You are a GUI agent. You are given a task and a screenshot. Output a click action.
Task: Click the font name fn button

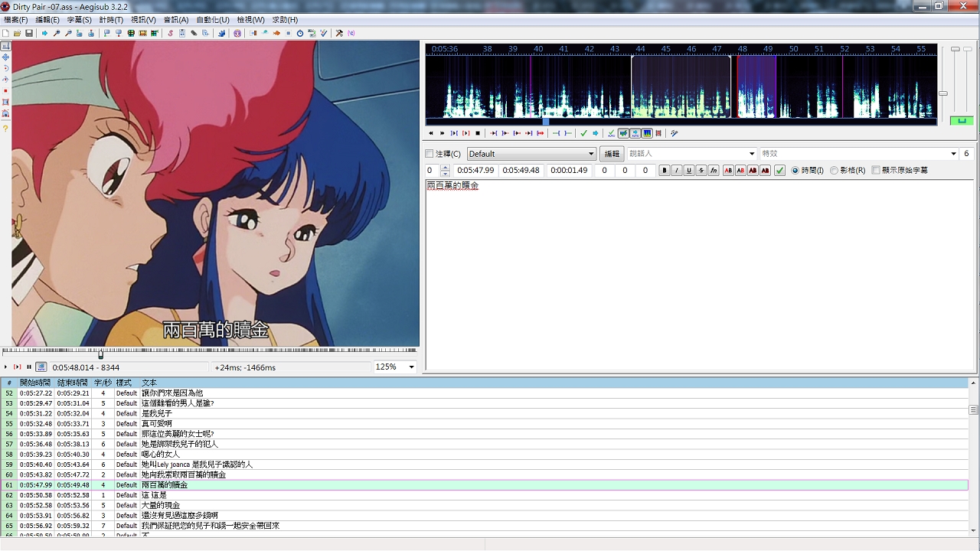714,171
